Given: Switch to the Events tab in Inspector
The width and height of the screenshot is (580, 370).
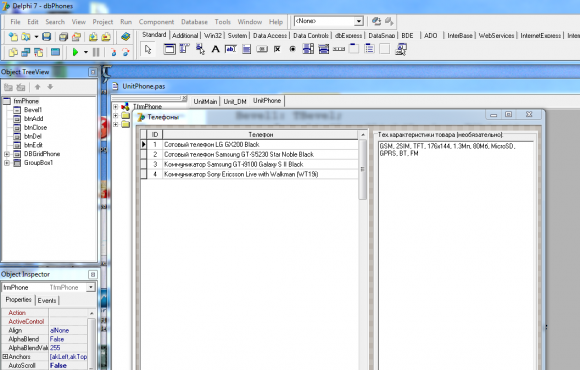Looking at the screenshot, I should 47,300.
